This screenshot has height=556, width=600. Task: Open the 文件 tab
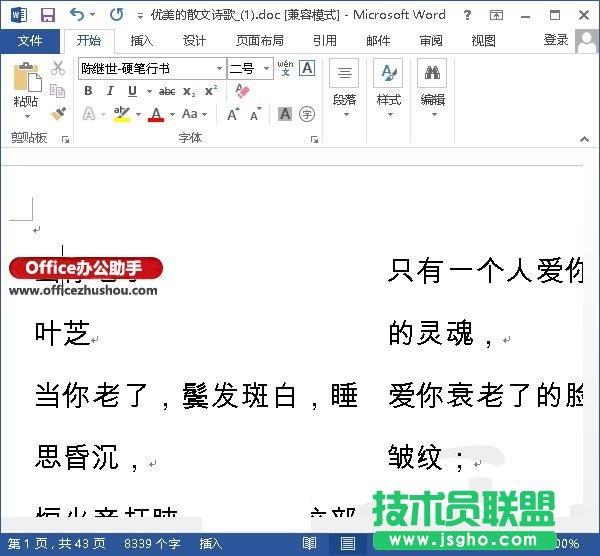click(30, 41)
